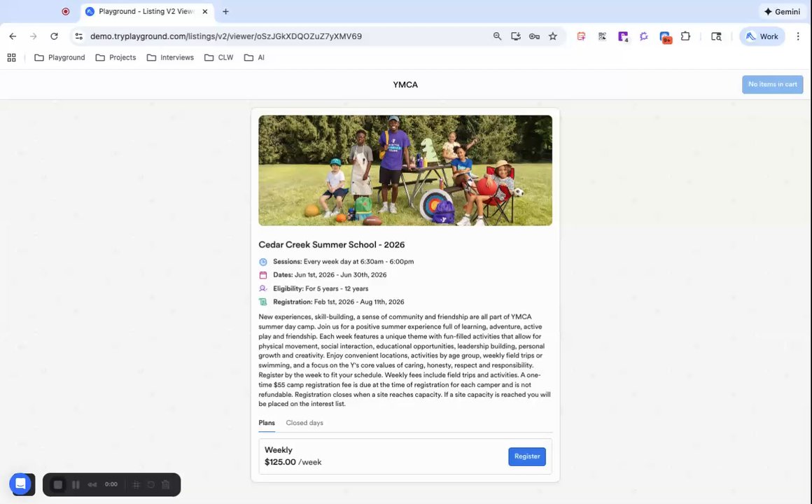Click the Cedar Creek Summer School - 2026 title

[331, 244]
